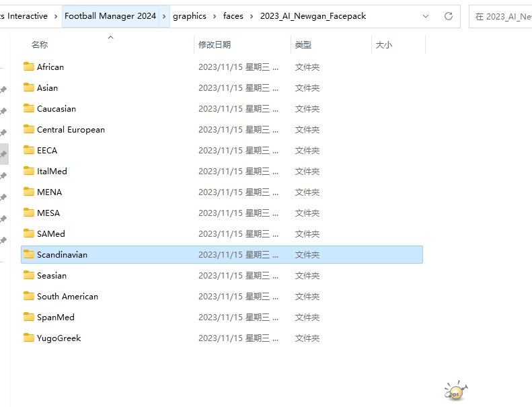Click the Caucasian folder icon
Viewport: 532px width, 407px height.
(x=29, y=108)
